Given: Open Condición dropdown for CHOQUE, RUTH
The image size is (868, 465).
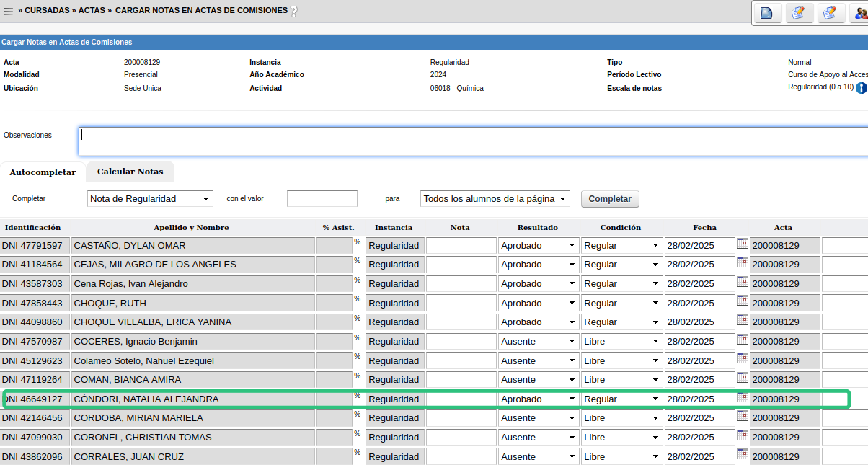Looking at the screenshot, I should [621, 303].
